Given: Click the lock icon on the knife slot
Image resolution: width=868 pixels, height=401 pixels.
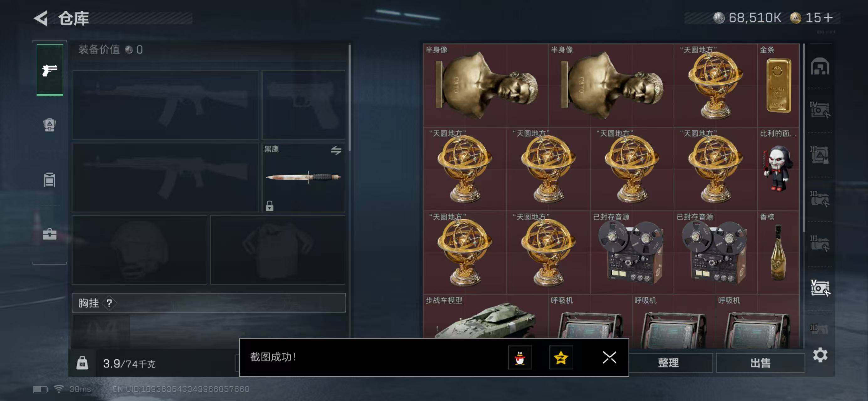Looking at the screenshot, I should pos(269,206).
